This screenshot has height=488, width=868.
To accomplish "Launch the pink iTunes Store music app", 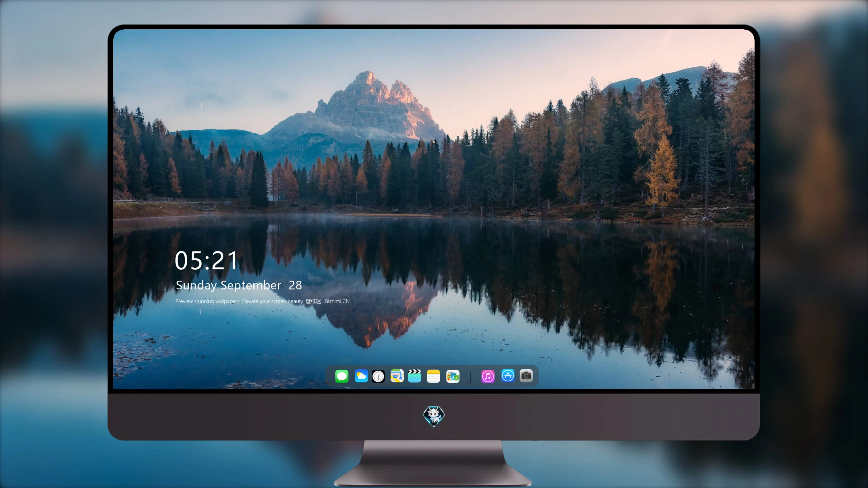I will tap(488, 376).
